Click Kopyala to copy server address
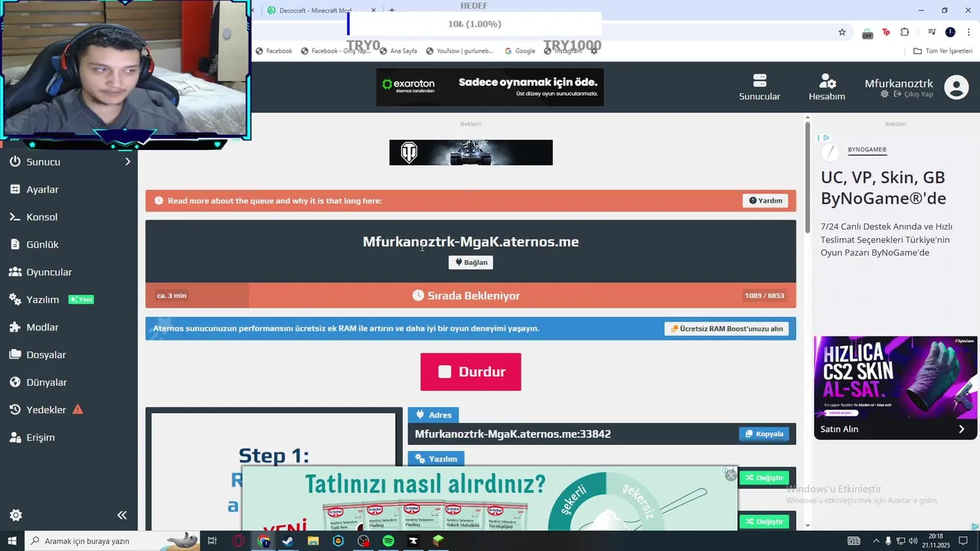The height and width of the screenshot is (551, 980). (764, 434)
